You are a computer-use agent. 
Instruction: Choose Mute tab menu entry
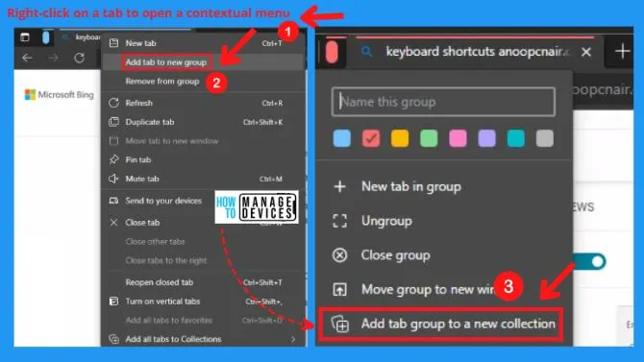click(142, 179)
